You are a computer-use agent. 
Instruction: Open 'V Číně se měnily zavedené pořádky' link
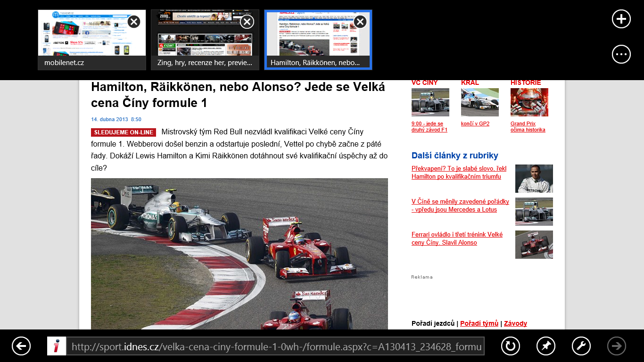(460, 206)
